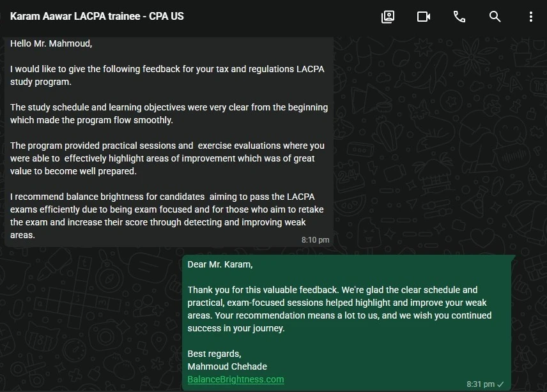Click empty chat wallpaper beside received message
The width and height of the screenshot is (547, 392).
coord(436,139)
